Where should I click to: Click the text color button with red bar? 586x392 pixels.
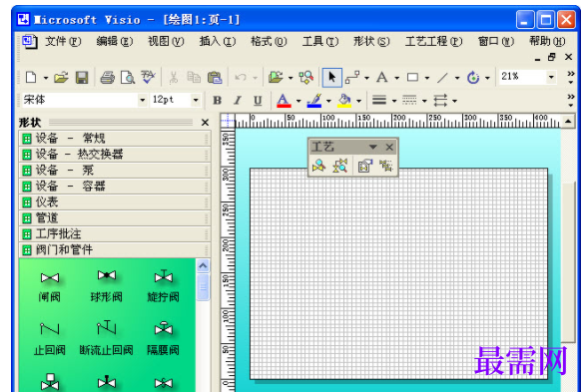pyautogui.click(x=284, y=100)
